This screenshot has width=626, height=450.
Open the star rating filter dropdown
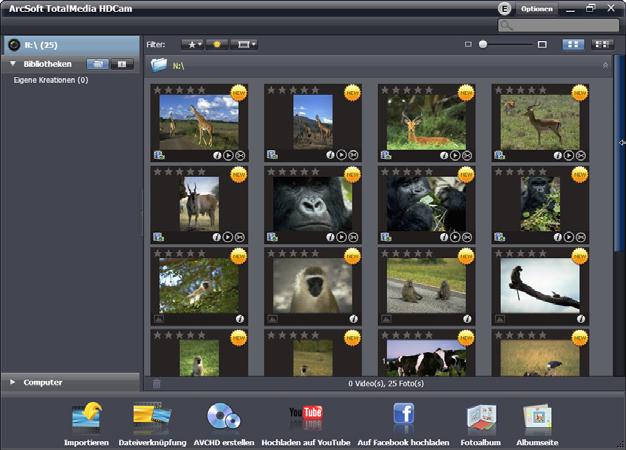(x=192, y=44)
